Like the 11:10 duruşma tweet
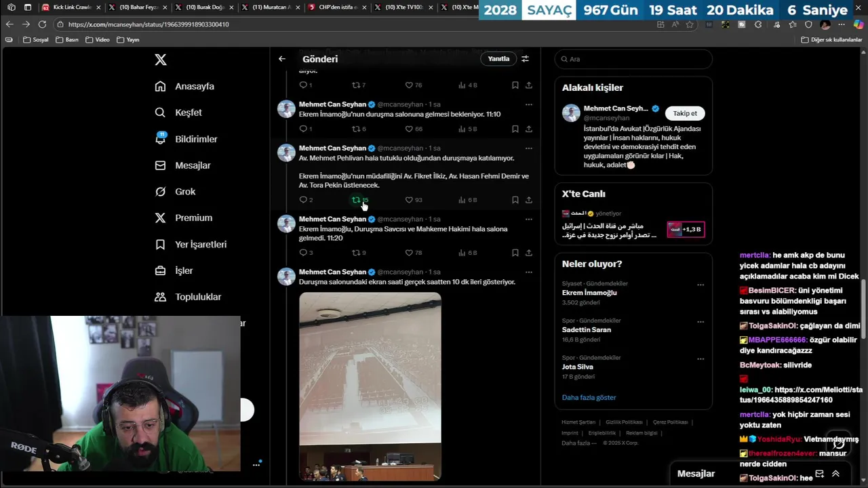868x488 pixels. [x=413, y=129]
